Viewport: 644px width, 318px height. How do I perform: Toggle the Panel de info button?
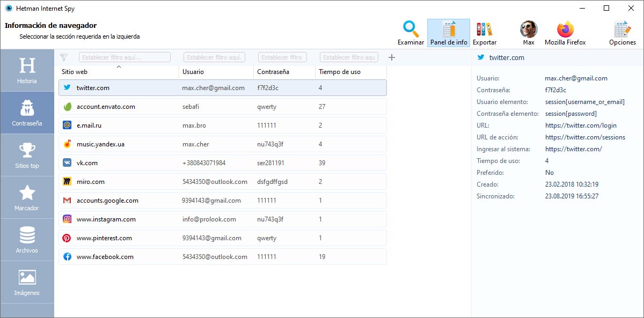(x=449, y=33)
